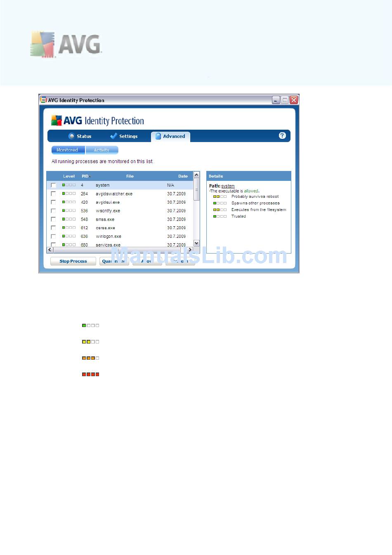Click the horizontal scroll right arrow
This screenshot has width=392, height=555.
coord(190,250)
